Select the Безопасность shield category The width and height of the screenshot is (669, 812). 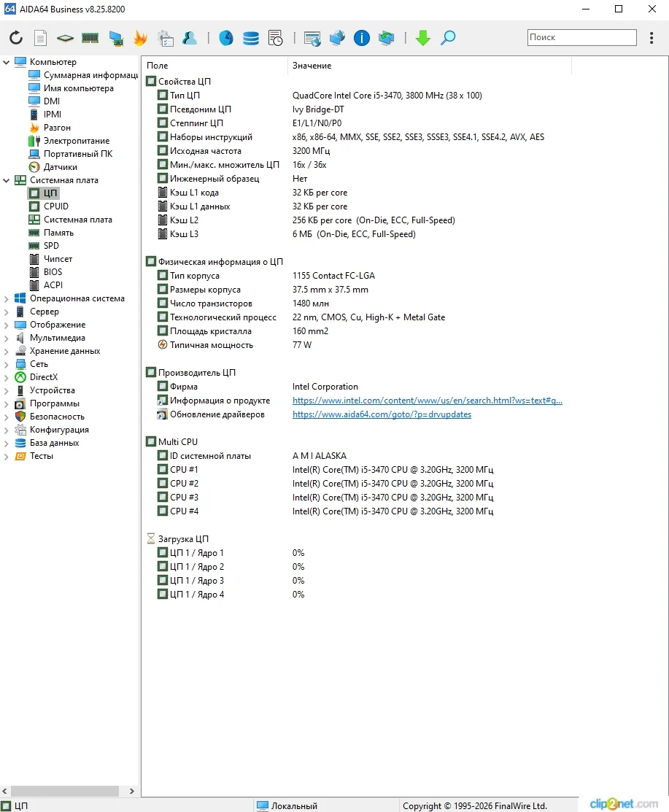click(50, 417)
